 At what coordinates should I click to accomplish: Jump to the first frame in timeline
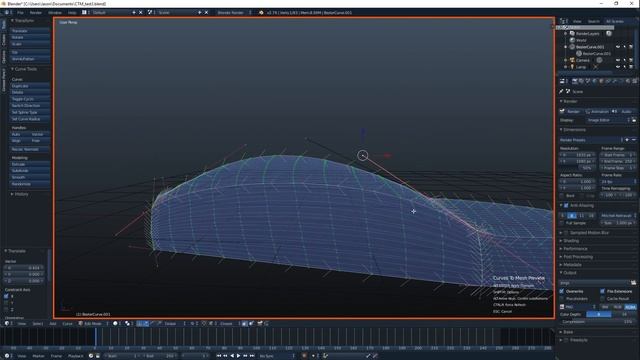click(x=219, y=356)
